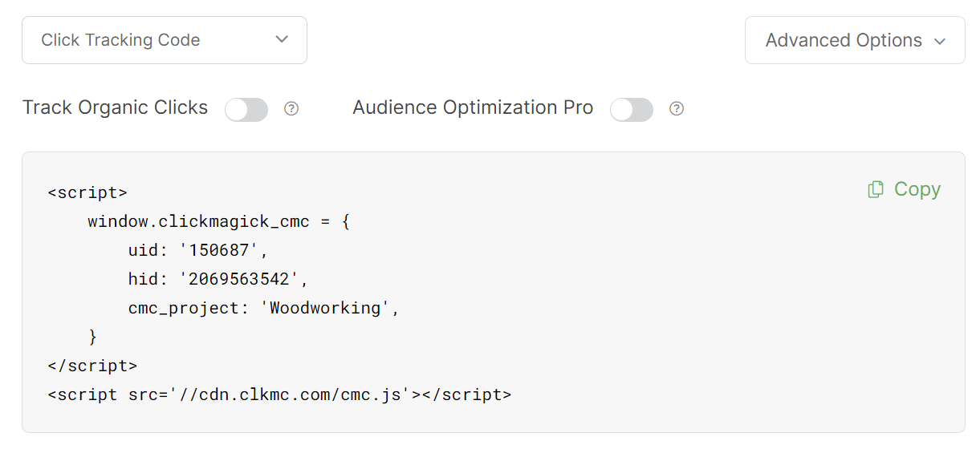Image resolution: width=980 pixels, height=449 pixels.
Task: Click the chevron arrow in the Click Tracking Code box
Action: tap(282, 39)
